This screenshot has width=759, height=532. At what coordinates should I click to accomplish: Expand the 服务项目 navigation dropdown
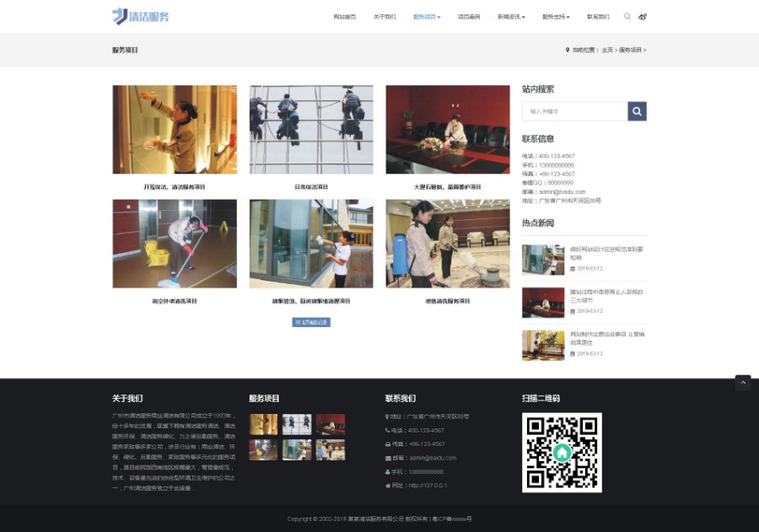pos(426,16)
